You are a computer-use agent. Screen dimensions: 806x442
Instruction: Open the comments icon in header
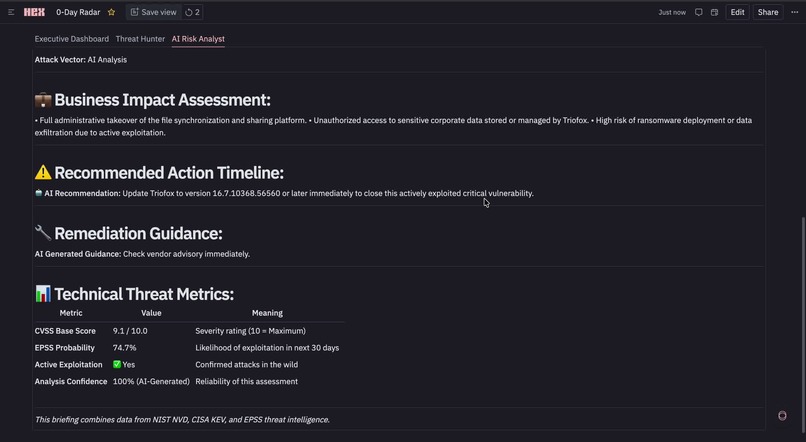pyautogui.click(x=699, y=12)
